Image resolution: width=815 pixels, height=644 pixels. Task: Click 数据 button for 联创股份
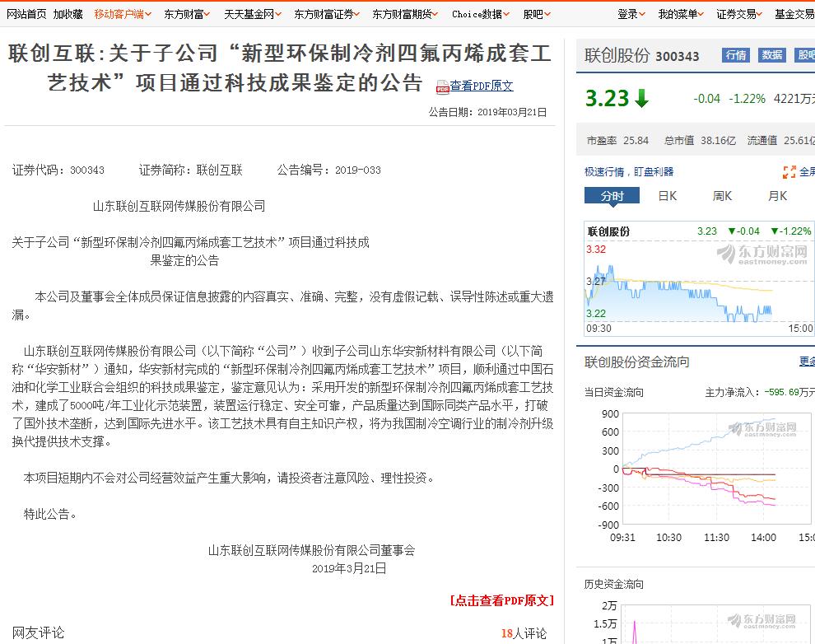pyautogui.click(x=772, y=55)
